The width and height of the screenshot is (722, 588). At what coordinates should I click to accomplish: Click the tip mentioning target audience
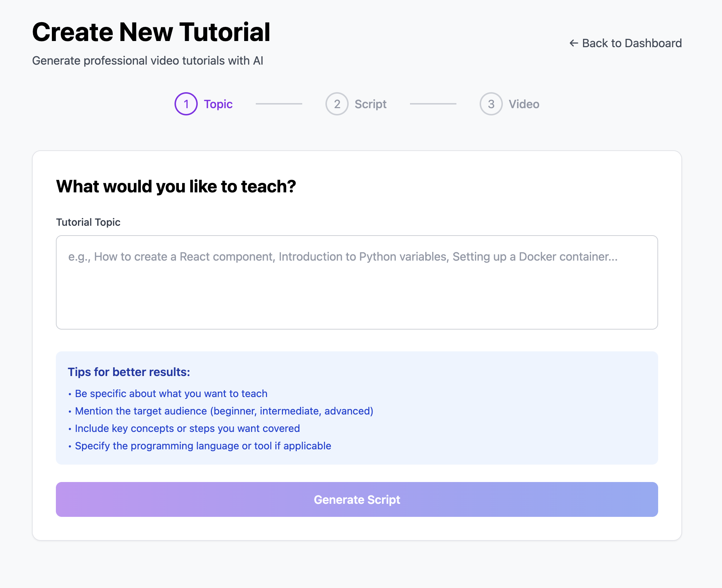point(224,411)
